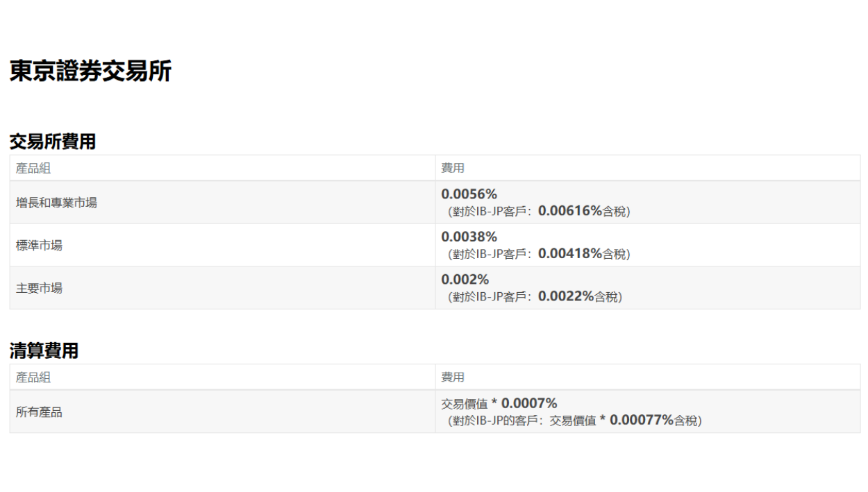The width and height of the screenshot is (868, 492).
Task: Select the 0.00616% IB-JP tax-inclusive line
Action: tap(539, 212)
